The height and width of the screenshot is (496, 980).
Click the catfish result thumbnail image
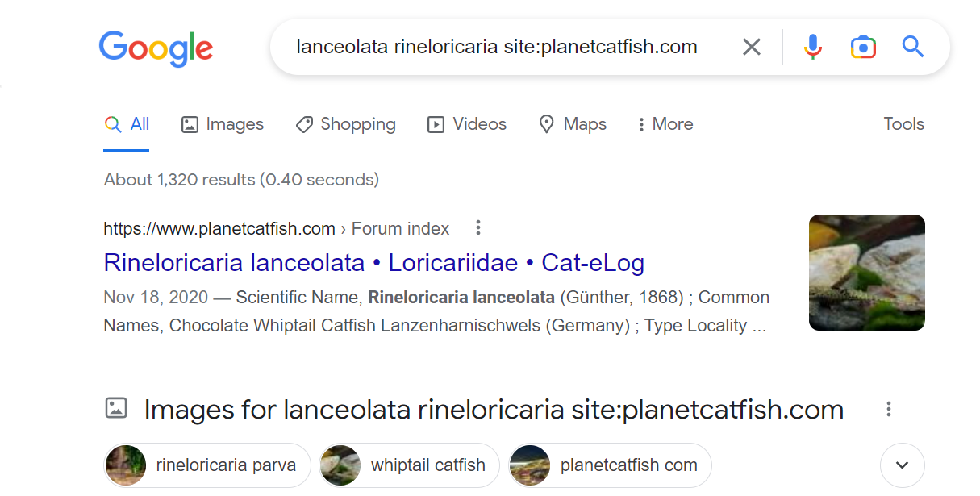tap(867, 273)
